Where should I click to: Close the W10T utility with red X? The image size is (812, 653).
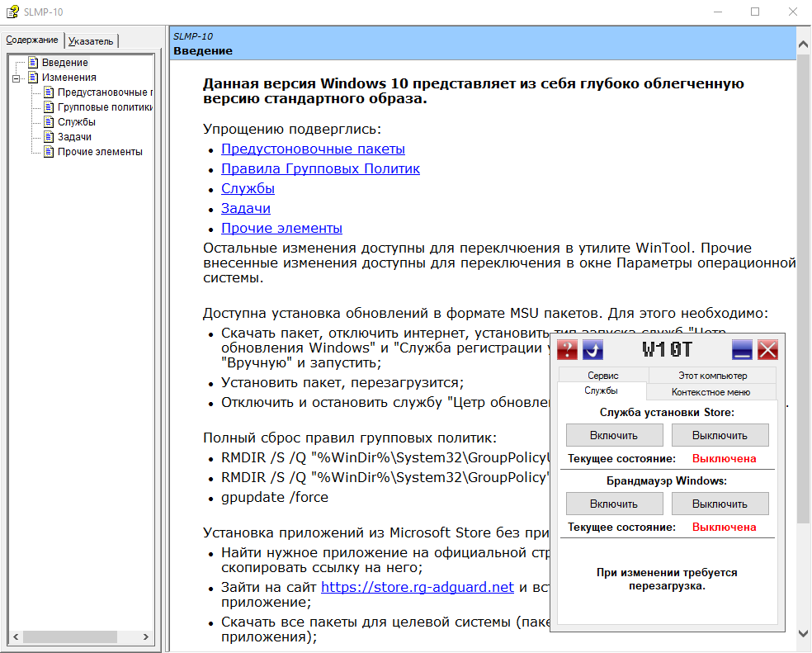click(x=767, y=350)
